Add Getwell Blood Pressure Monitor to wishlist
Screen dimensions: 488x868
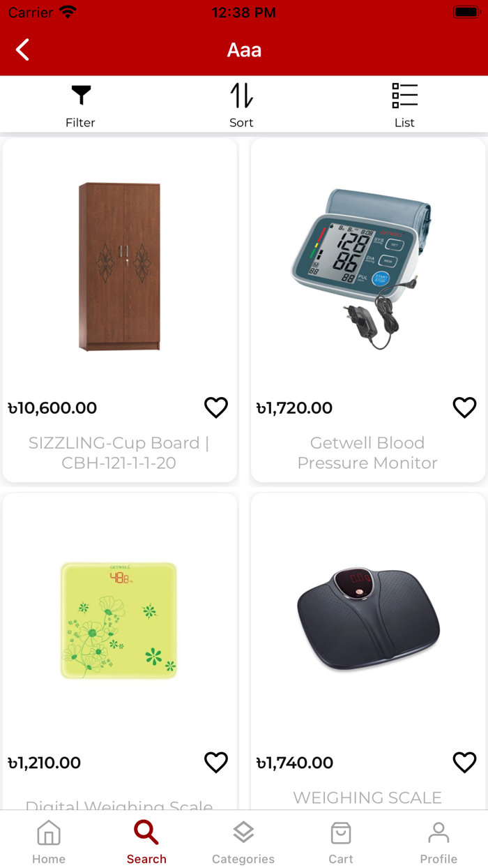tap(464, 407)
